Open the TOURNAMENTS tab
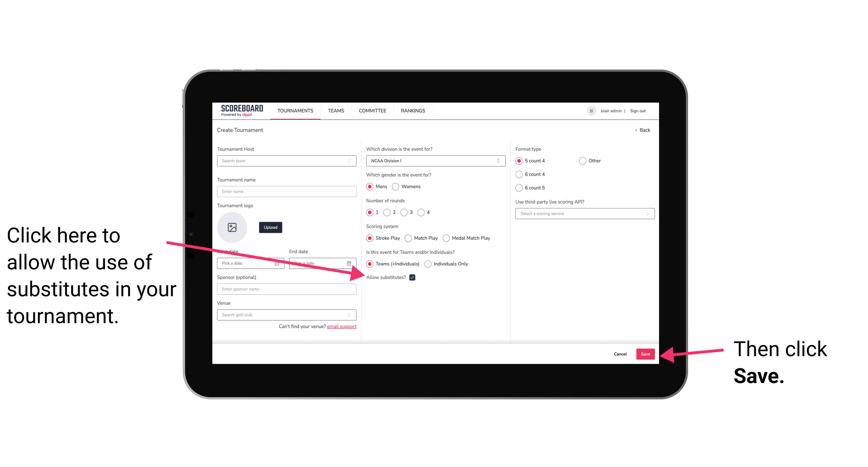The height and width of the screenshot is (467, 868). pos(295,110)
